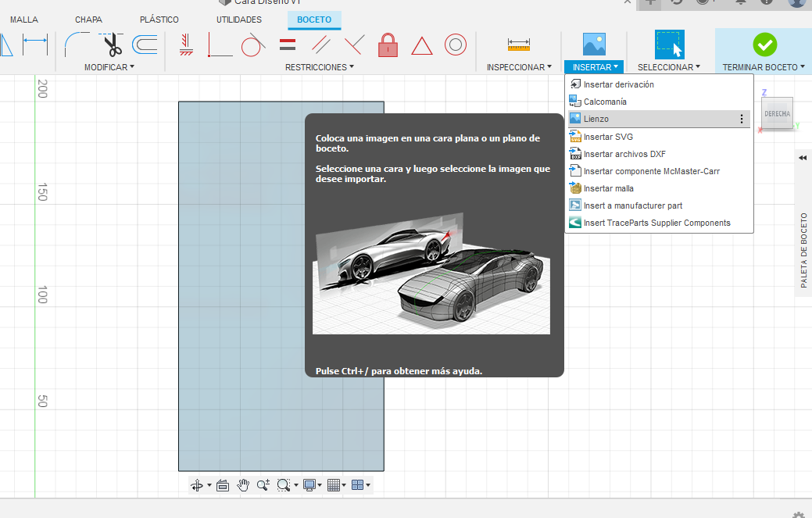812x518 pixels.
Task: Click the Pan hand tool
Action: (x=243, y=485)
